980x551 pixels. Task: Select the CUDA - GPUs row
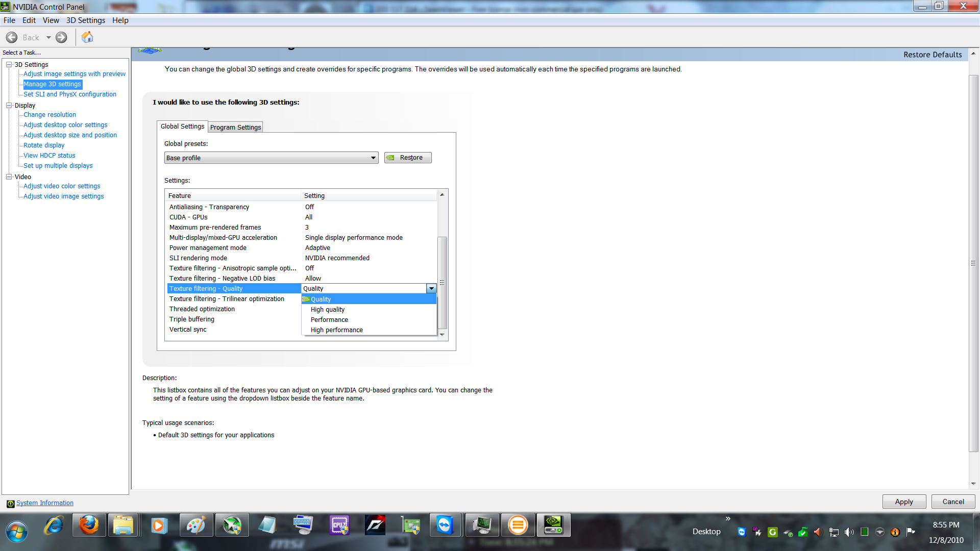(x=302, y=217)
